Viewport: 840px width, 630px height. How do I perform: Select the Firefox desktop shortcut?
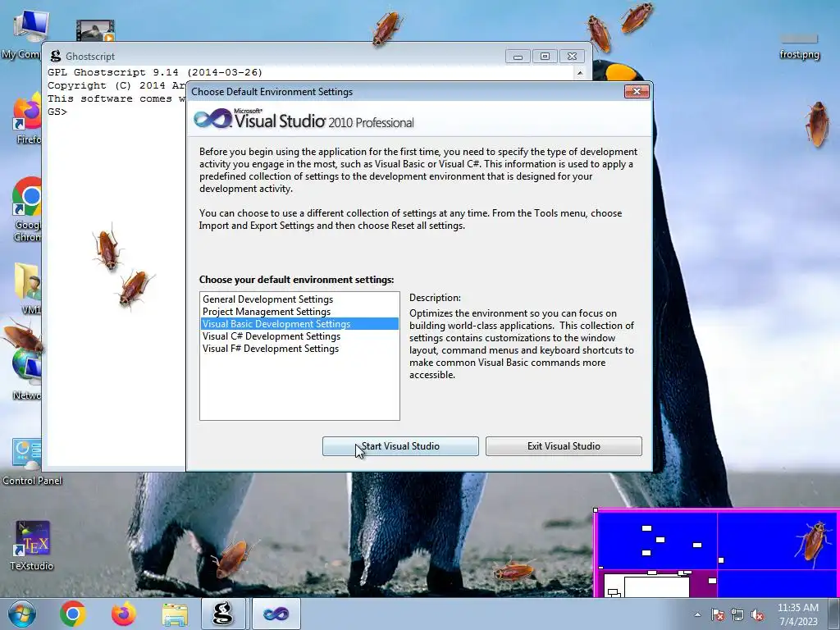[x=25, y=119]
